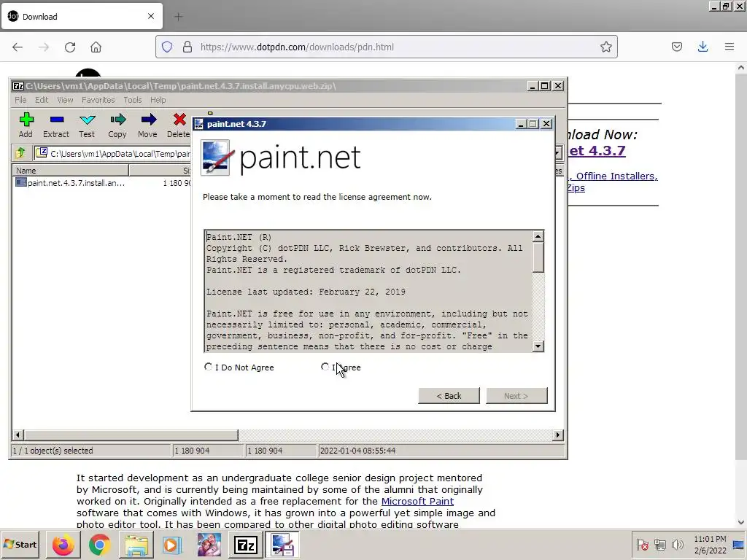
Task: Click 7-Zip horizontal scrollbar right arrow
Action: [x=558, y=435]
